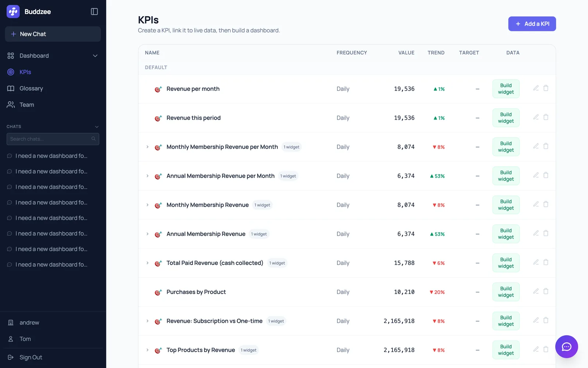Click the 2,165,918 value for Top Products
588x368 pixels.
399,350
